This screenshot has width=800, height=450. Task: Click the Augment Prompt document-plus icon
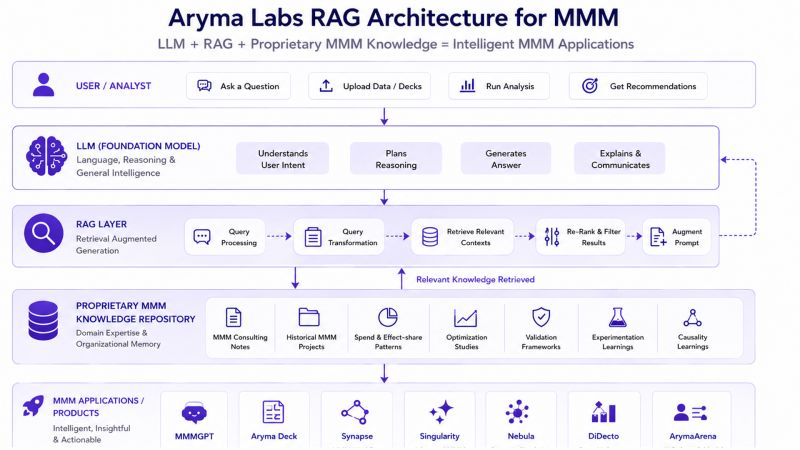coord(658,237)
